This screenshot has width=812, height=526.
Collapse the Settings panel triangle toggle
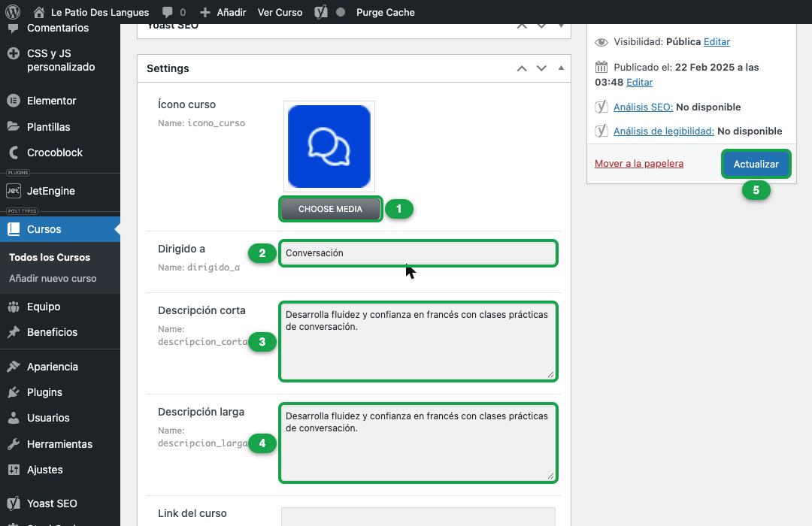pyautogui.click(x=561, y=68)
